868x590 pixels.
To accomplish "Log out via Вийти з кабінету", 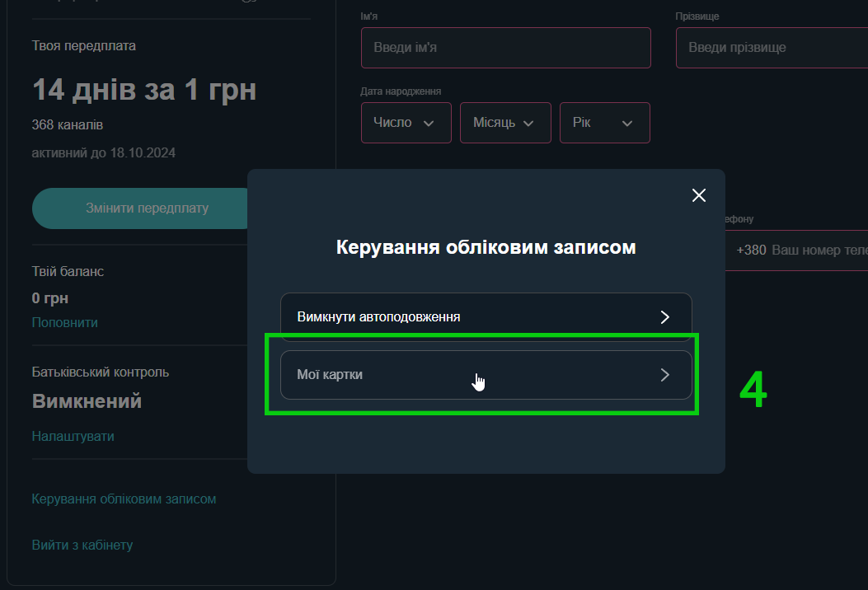I will pos(82,545).
